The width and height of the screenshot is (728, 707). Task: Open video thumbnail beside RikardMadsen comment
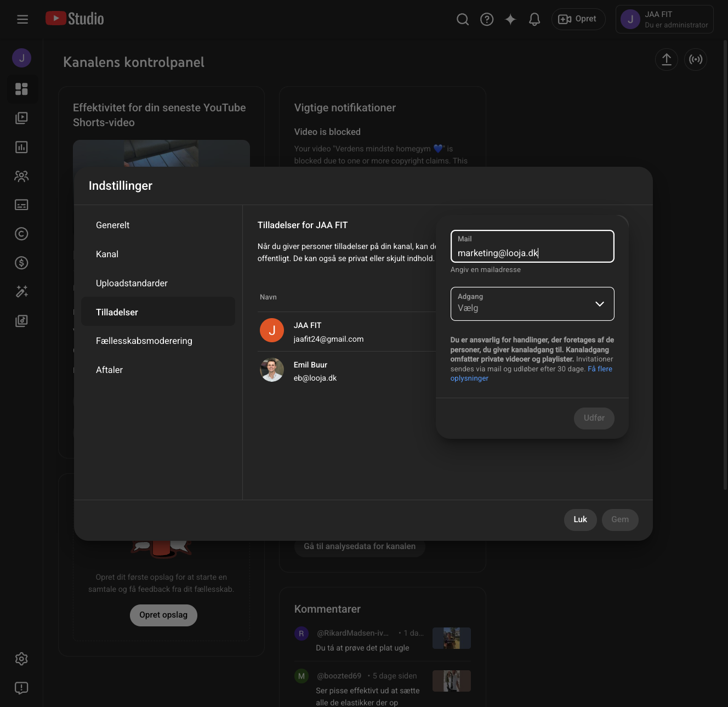click(452, 638)
